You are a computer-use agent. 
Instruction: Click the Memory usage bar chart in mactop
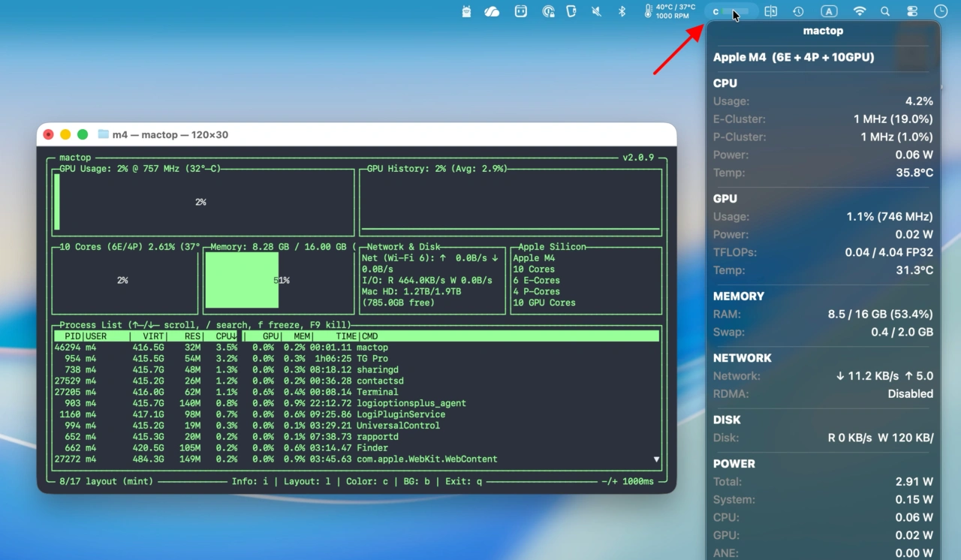coord(241,280)
